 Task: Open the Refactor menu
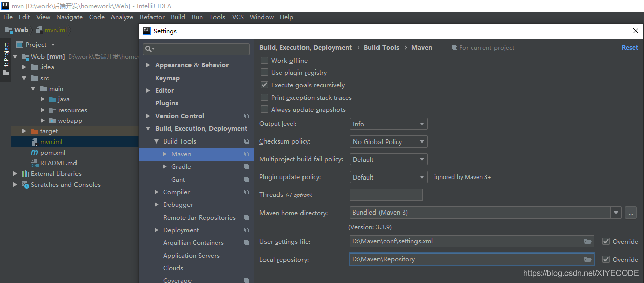[152, 17]
